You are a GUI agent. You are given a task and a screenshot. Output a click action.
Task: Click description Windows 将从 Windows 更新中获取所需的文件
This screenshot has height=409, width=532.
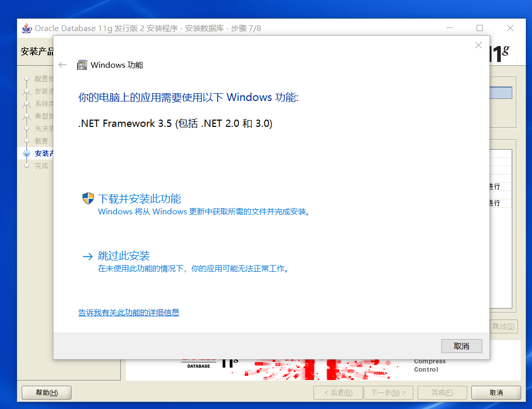click(204, 212)
